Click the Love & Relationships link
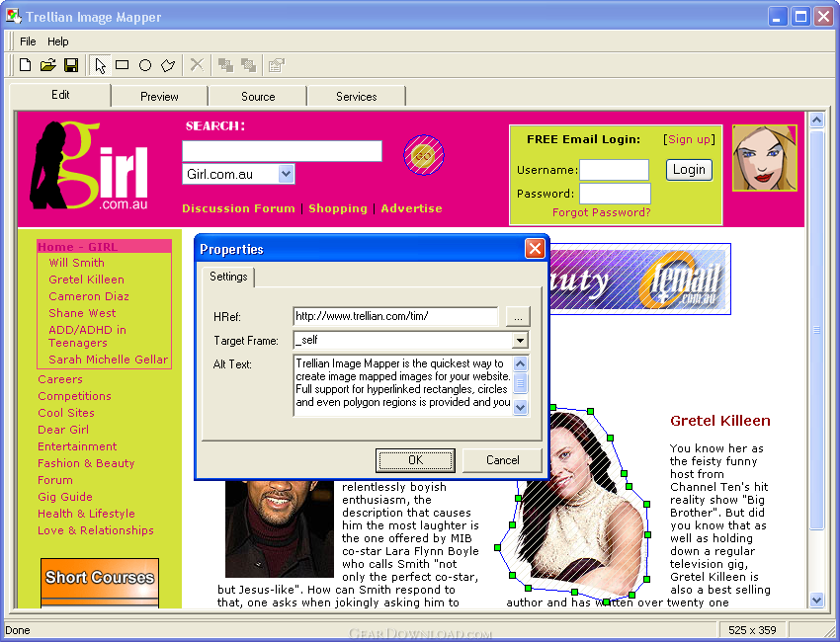Viewport: 840px width, 642px height. click(x=95, y=530)
